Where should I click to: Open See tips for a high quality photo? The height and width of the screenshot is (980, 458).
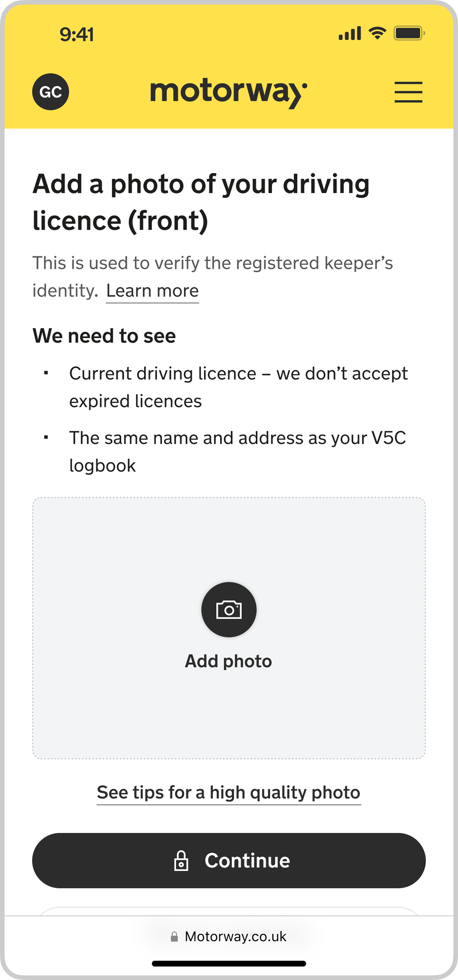228,793
